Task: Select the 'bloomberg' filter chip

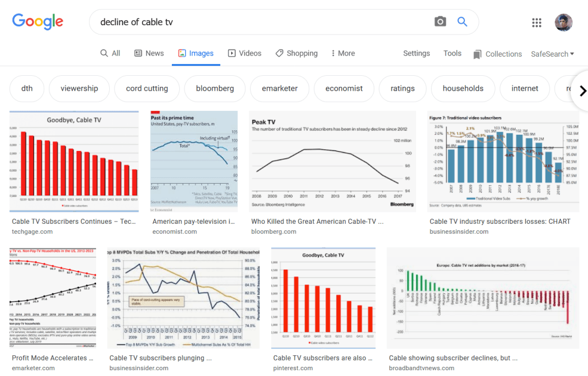Action: pyautogui.click(x=215, y=88)
